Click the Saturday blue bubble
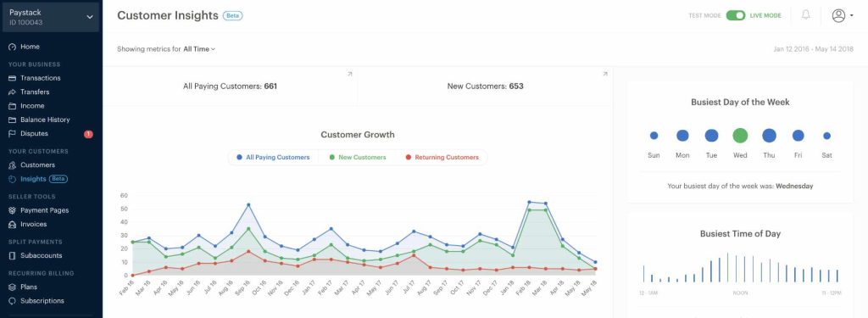868x318 pixels. coord(826,136)
